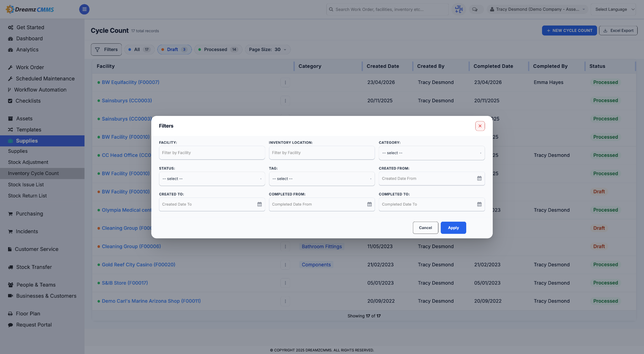Switch to the All records tab

point(140,49)
